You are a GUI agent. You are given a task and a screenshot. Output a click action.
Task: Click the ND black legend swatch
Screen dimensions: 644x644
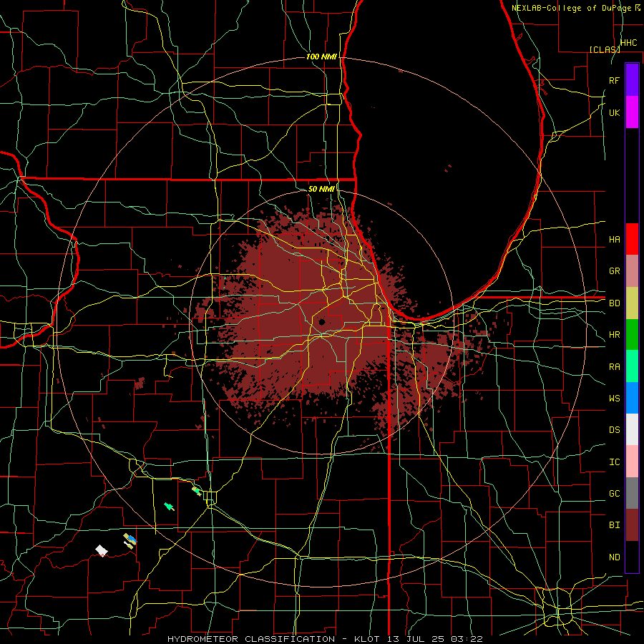point(632,557)
